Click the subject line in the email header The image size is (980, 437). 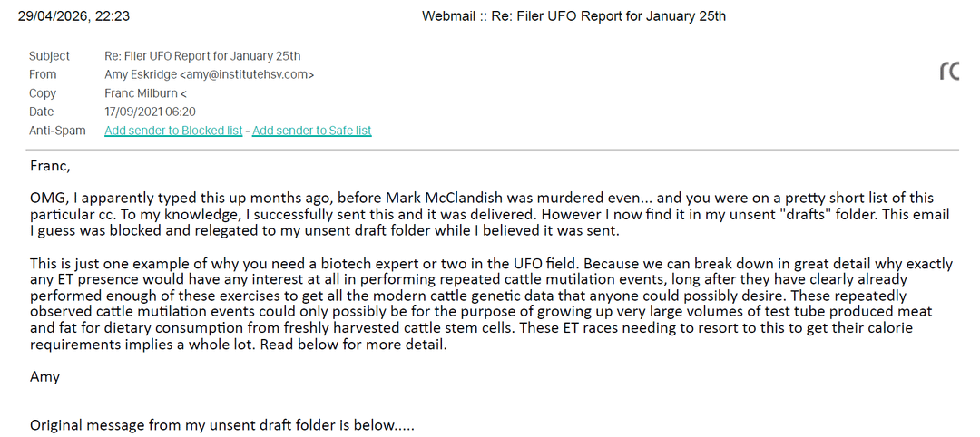point(202,56)
